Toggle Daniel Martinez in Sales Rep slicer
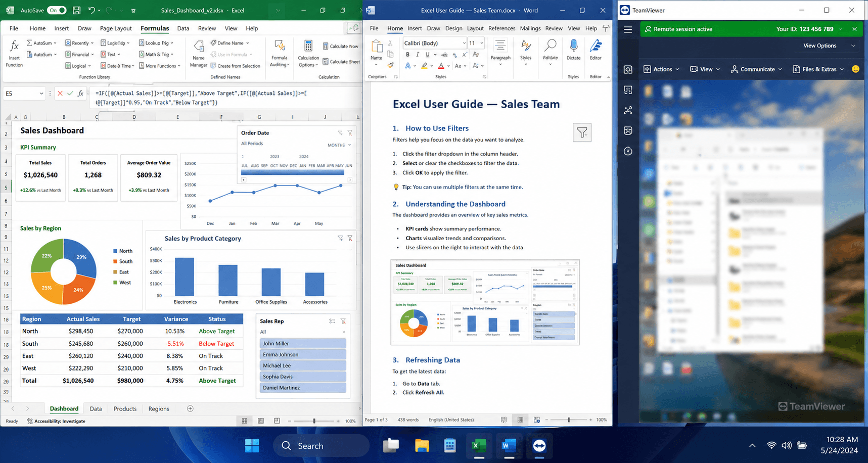Screen dimensions: 868x463 [303, 388]
